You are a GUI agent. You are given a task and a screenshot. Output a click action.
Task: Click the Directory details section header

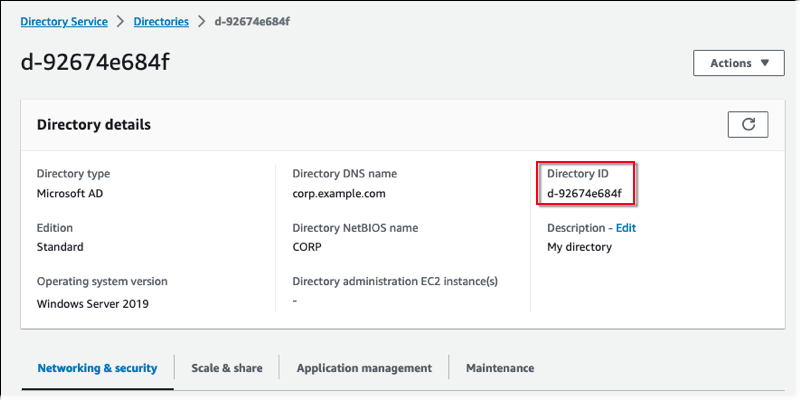click(x=94, y=125)
